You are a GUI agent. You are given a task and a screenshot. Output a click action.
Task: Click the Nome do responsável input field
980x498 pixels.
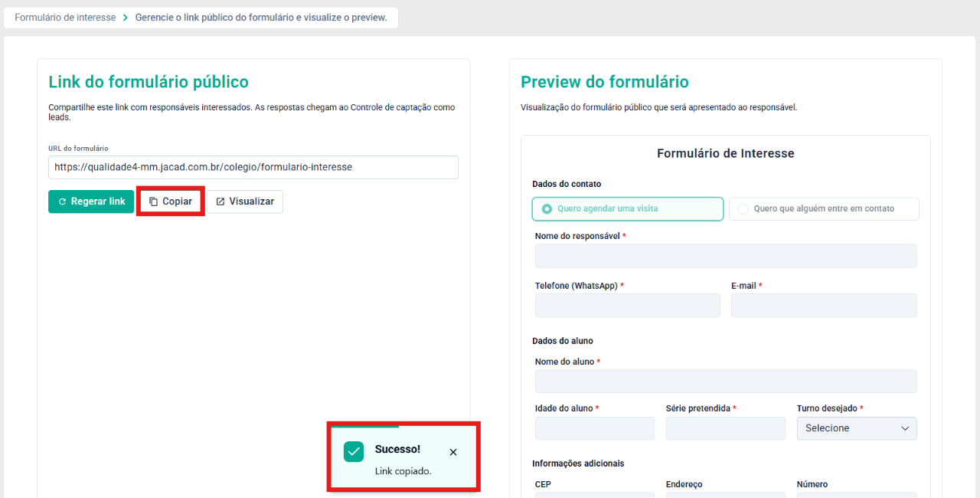pos(726,256)
